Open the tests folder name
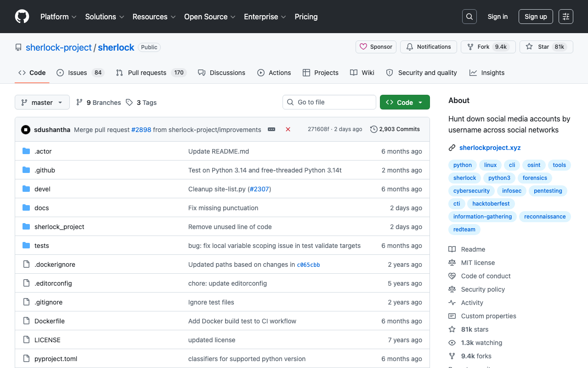The width and height of the screenshot is (588, 368). (x=42, y=246)
